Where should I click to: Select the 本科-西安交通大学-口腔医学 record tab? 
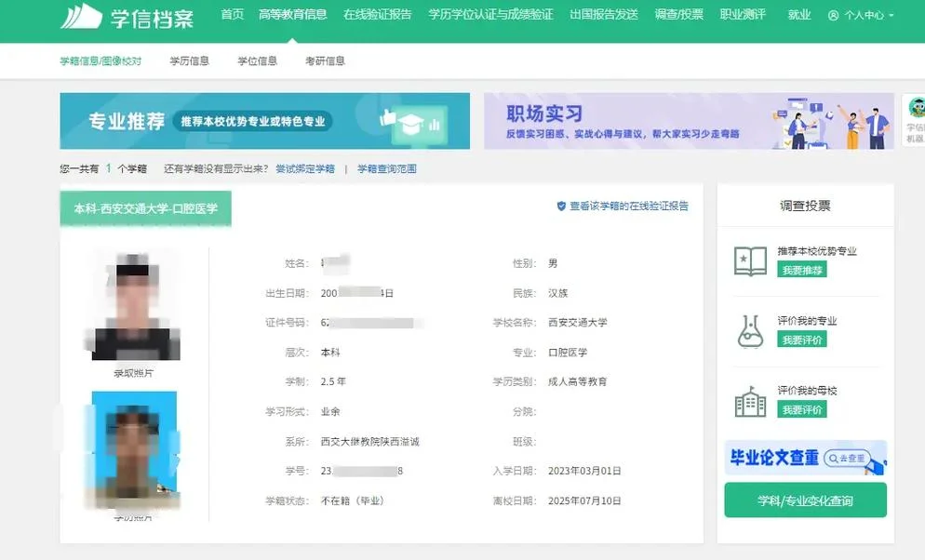click(146, 208)
